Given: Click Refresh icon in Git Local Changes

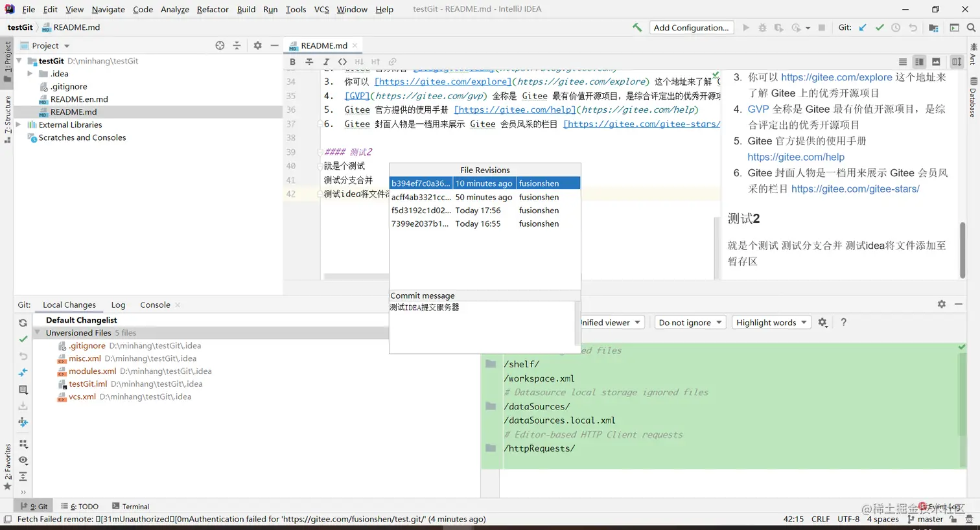Looking at the screenshot, I should click(x=23, y=323).
